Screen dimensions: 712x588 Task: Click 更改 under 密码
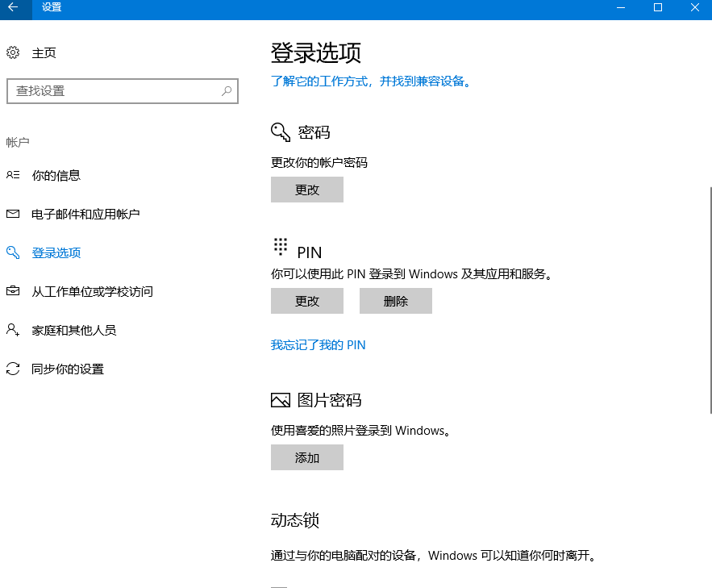306,190
